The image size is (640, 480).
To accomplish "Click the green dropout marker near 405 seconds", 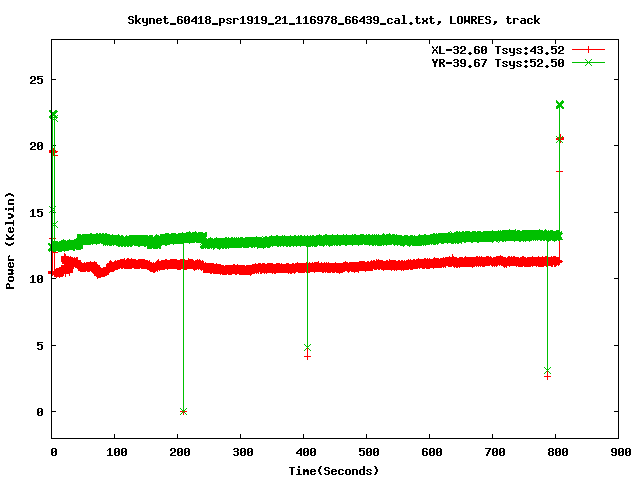I will click(307, 347).
